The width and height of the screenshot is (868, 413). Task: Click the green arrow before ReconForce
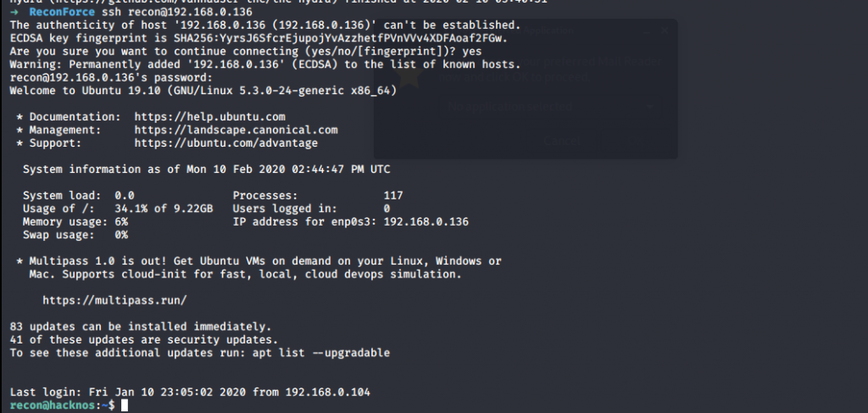coord(14,12)
